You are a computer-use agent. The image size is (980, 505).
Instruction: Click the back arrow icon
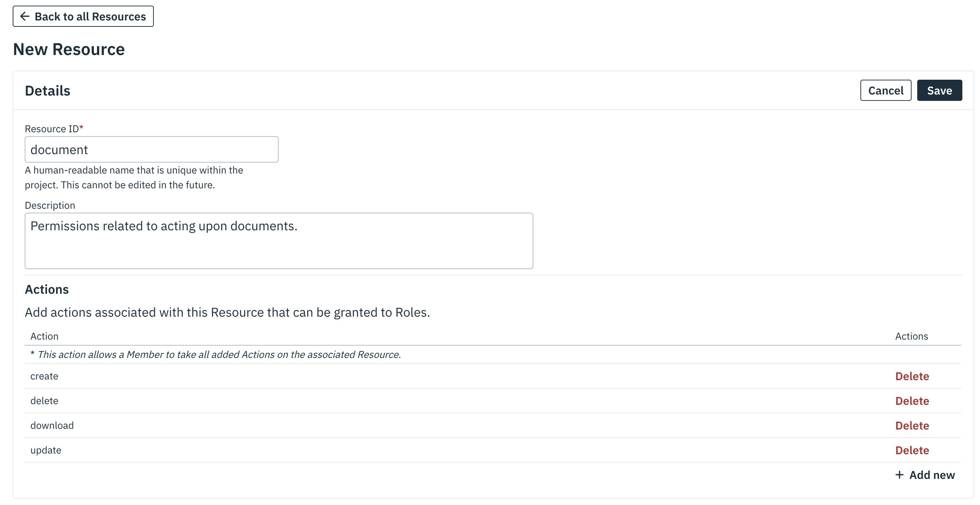coord(25,16)
